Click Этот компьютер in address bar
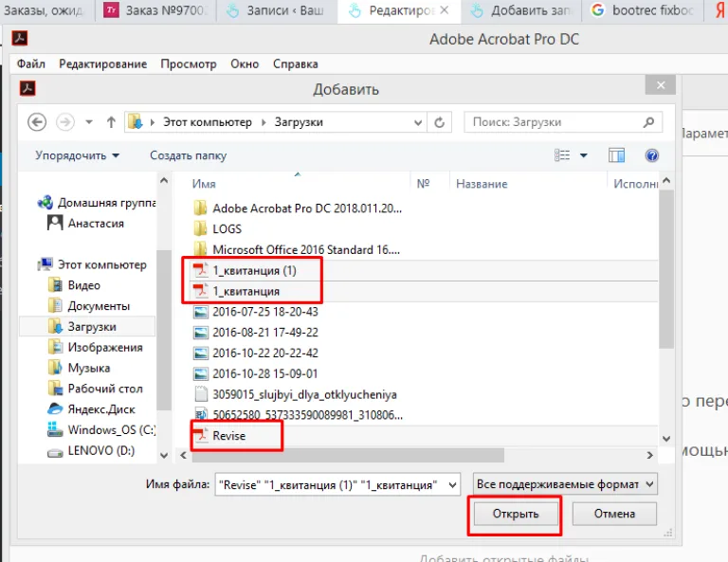This screenshot has width=728, height=562. pos(207,122)
